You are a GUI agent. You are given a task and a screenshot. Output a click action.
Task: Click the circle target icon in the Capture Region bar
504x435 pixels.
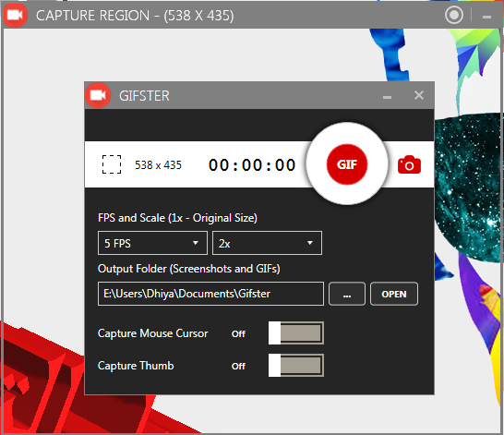pos(454,15)
